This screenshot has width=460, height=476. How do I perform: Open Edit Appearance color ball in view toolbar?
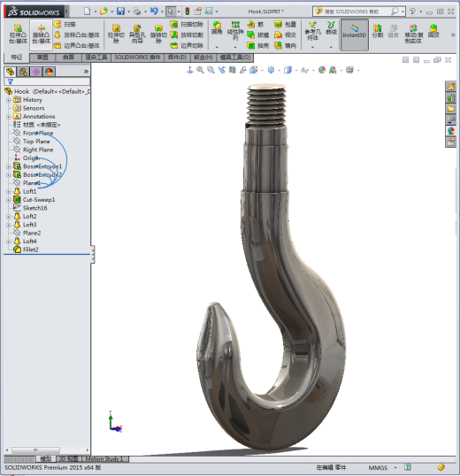click(x=322, y=70)
